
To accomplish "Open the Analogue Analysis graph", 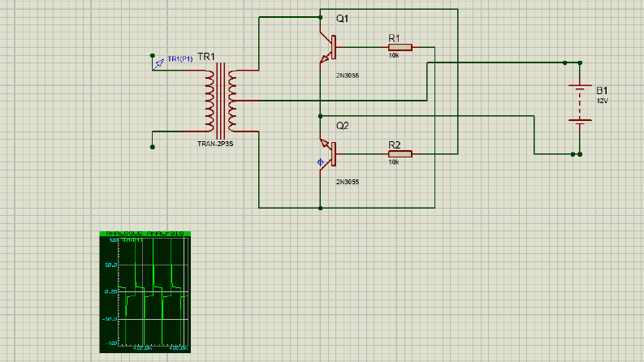I will click(145, 292).
